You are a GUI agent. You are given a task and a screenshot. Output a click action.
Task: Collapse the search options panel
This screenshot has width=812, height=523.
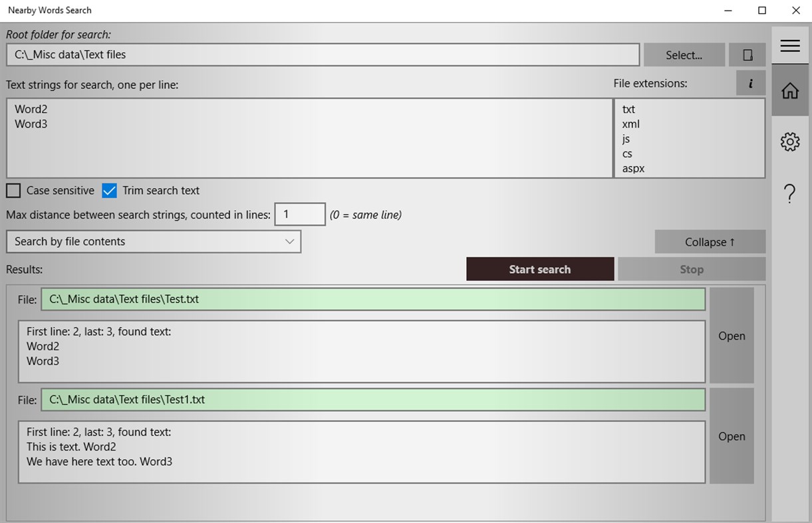coord(710,242)
